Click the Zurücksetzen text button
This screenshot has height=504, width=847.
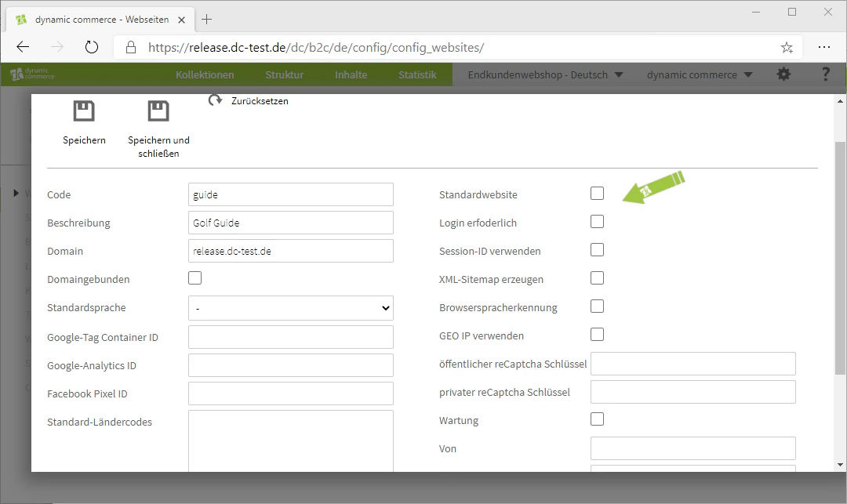click(260, 101)
